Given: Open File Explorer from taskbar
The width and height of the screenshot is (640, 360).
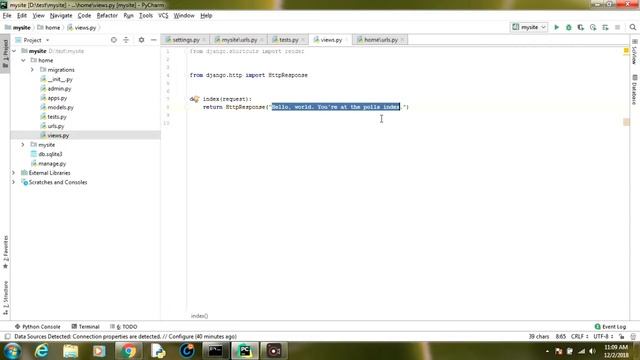Looking at the screenshot, I should (70, 351).
